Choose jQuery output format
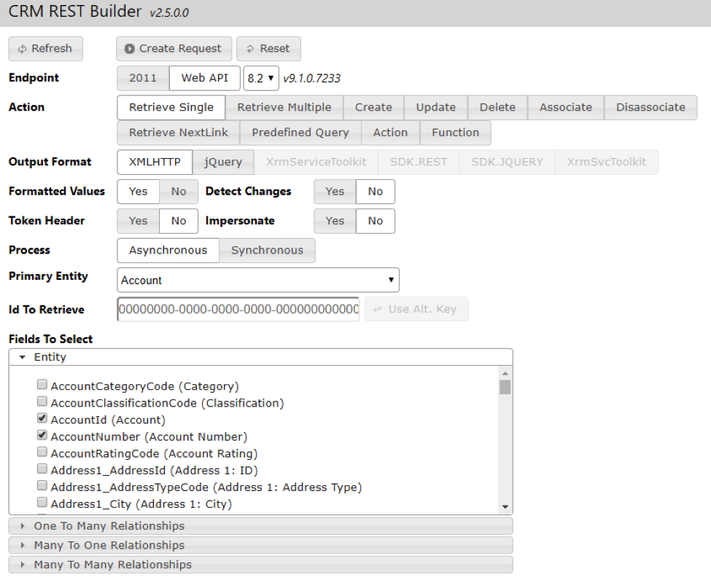The width and height of the screenshot is (711, 588). tap(223, 162)
